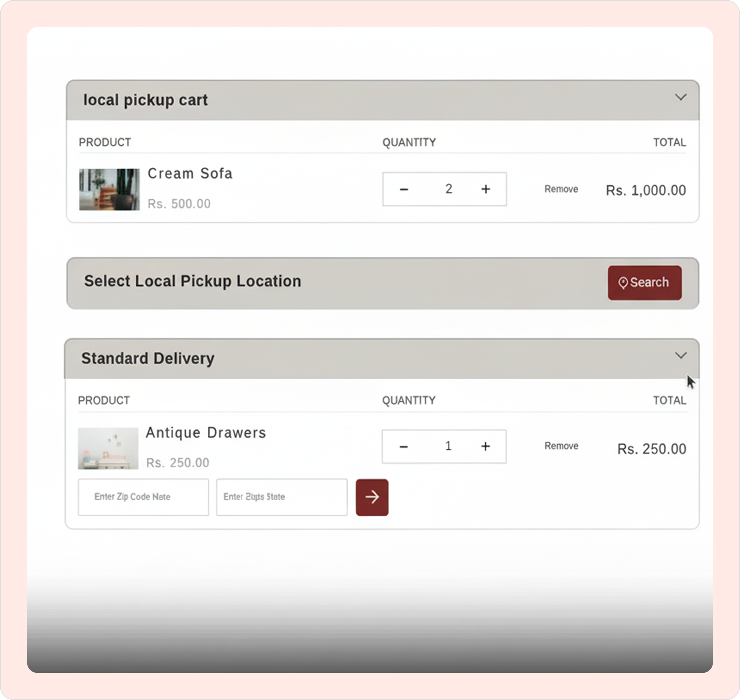This screenshot has width=740, height=700.
Task: Open the Antique Drawers product title
Action: pyautogui.click(x=206, y=433)
